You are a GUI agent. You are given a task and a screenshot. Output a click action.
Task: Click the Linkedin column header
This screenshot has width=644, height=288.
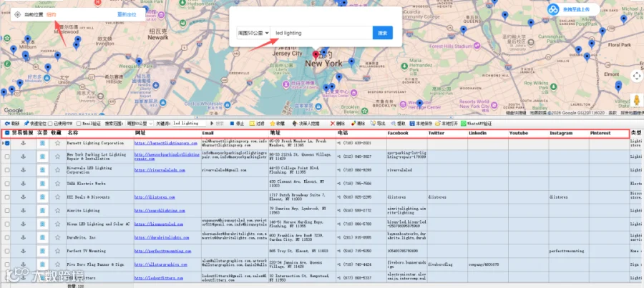pyautogui.click(x=478, y=133)
